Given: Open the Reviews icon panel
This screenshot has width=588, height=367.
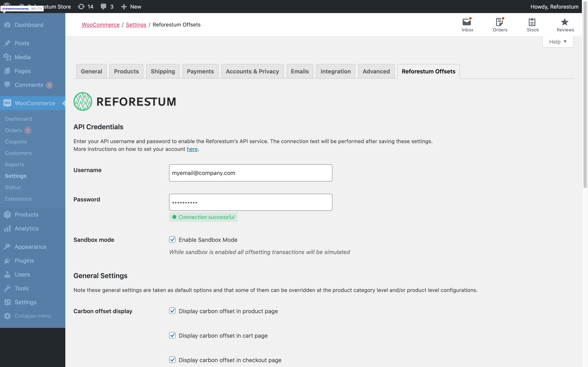Looking at the screenshot, I should point(565,24).
